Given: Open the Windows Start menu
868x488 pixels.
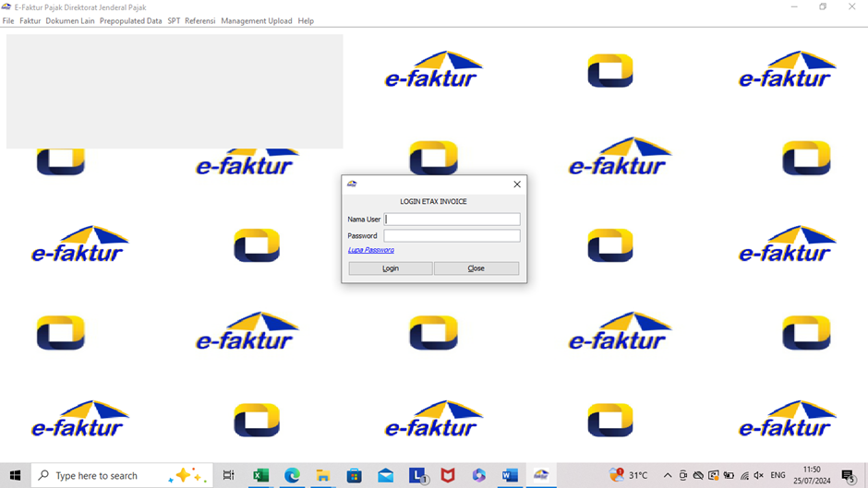Looking at the screenshot, I should [x=15, y=475].
